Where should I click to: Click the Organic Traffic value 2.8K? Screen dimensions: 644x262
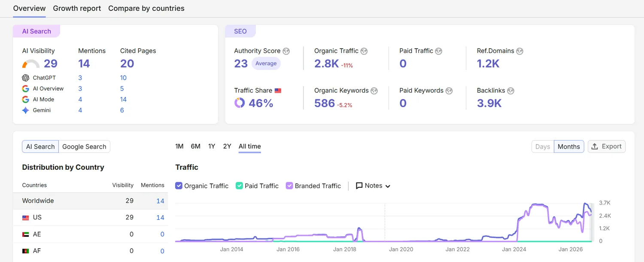(x=326, y=64)
